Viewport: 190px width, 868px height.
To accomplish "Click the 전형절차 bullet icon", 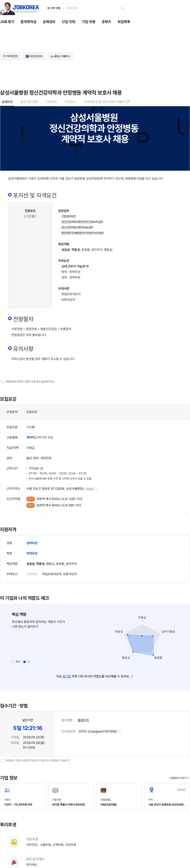I will click(x=10, y=318).
